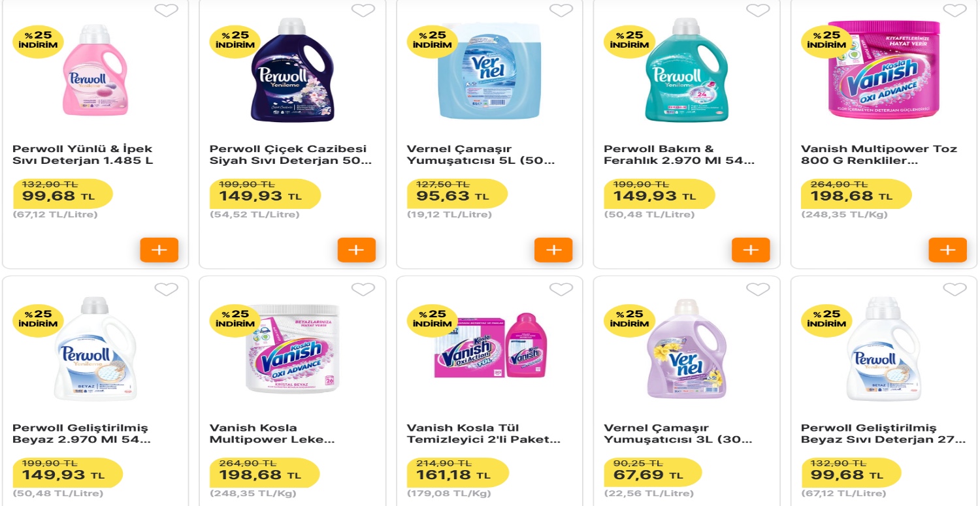The width and height of the screenshot is (980, 506).
Task: Open Vernel Çamaşır Yumuşatıcısı 3L product link
Action: [678, 434]
